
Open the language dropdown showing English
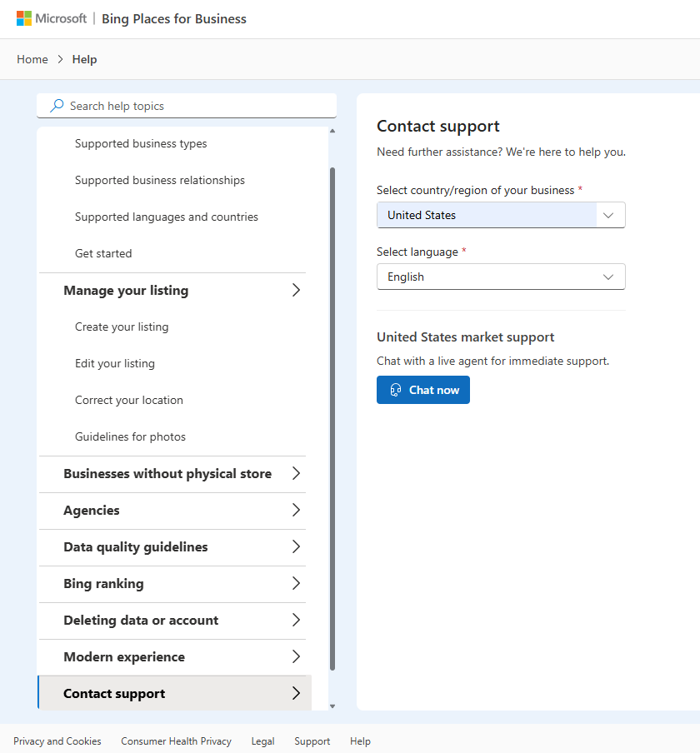[x=500, y=277]
